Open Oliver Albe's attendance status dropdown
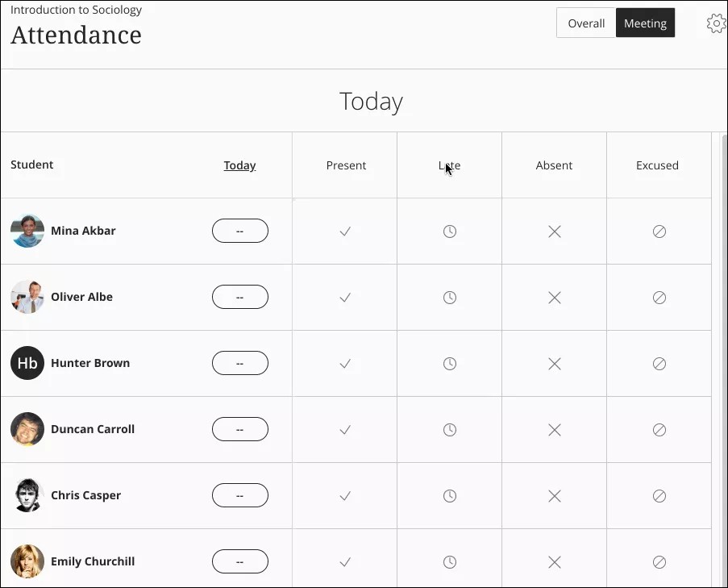 tap(239, 297)
